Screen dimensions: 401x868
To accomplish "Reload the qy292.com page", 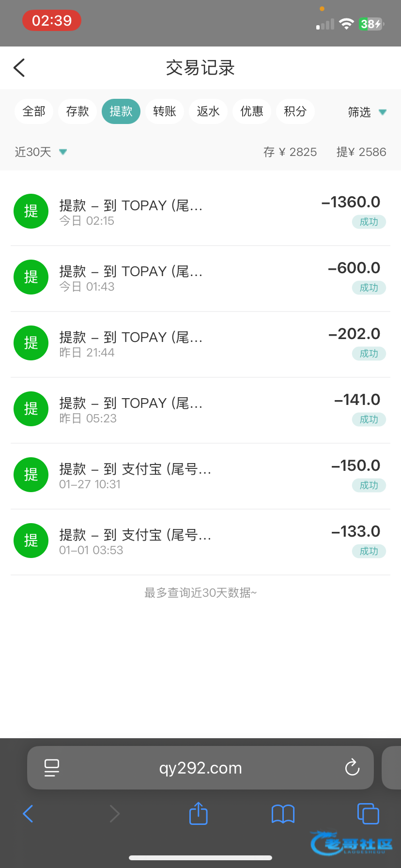I will pos(352,768).
